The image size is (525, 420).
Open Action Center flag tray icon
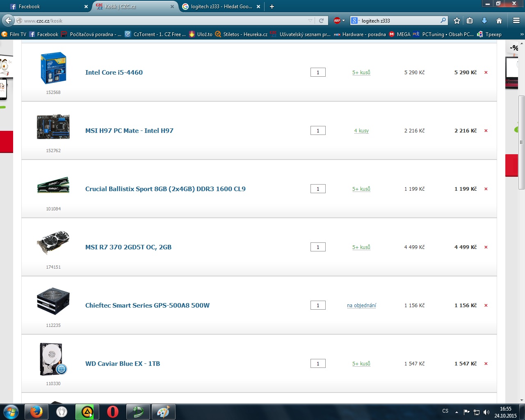click(x=467, y=412)
